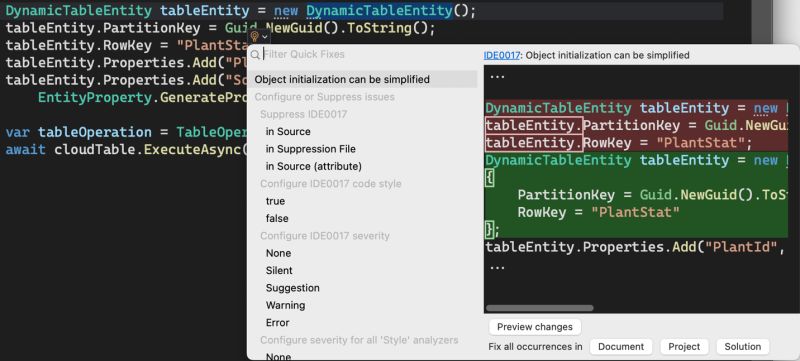Click the Preview changes button
This screenshot has height=361, width=800.
[x=535, y=327]
